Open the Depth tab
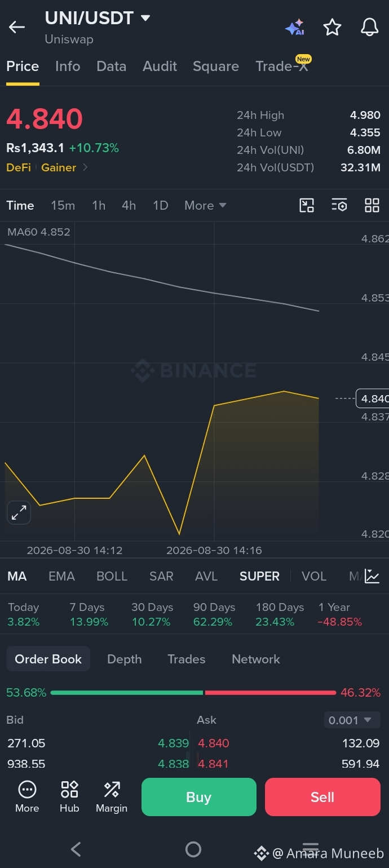 pos(125,659)
